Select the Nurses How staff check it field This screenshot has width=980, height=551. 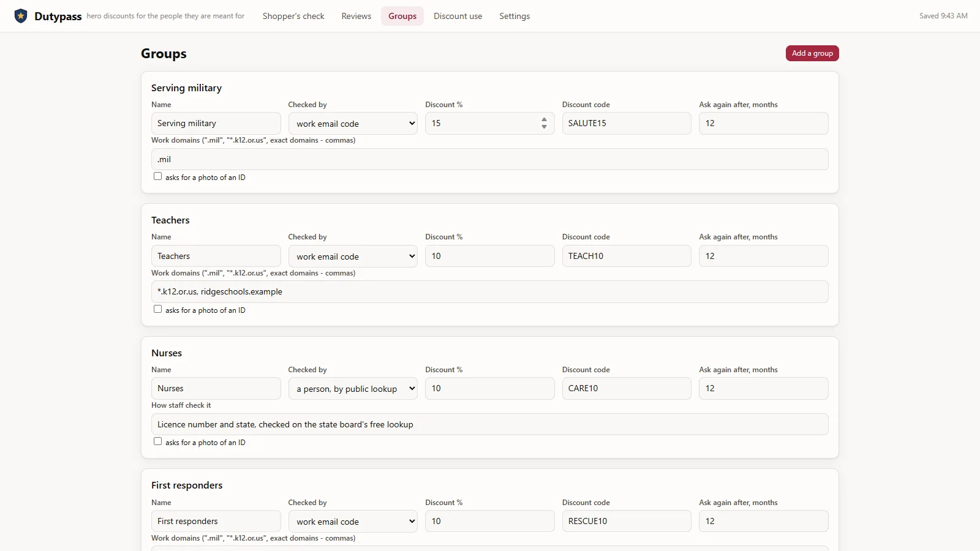pos(490,424)
